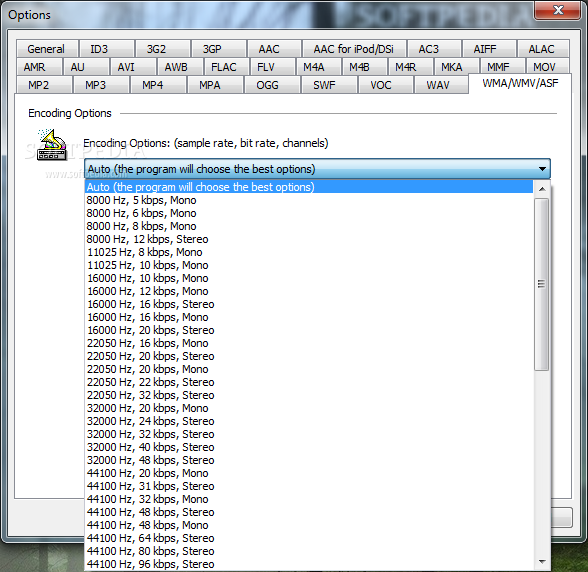Pick 22050 Hz, 16 kbps, Mono
The image size is (588, 572).
tap(309, 343)
